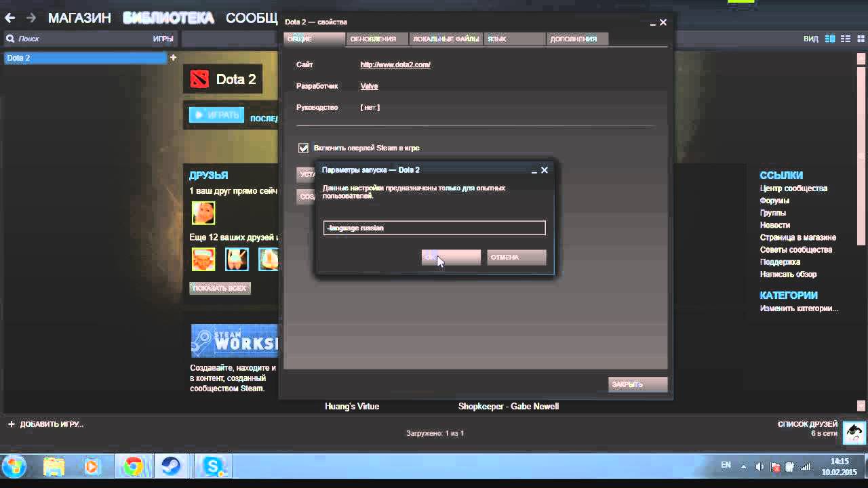The width and height of the screenshot is (868, 488).
Task: Open Страница в магазине link
Action: (x=798, y=237)
